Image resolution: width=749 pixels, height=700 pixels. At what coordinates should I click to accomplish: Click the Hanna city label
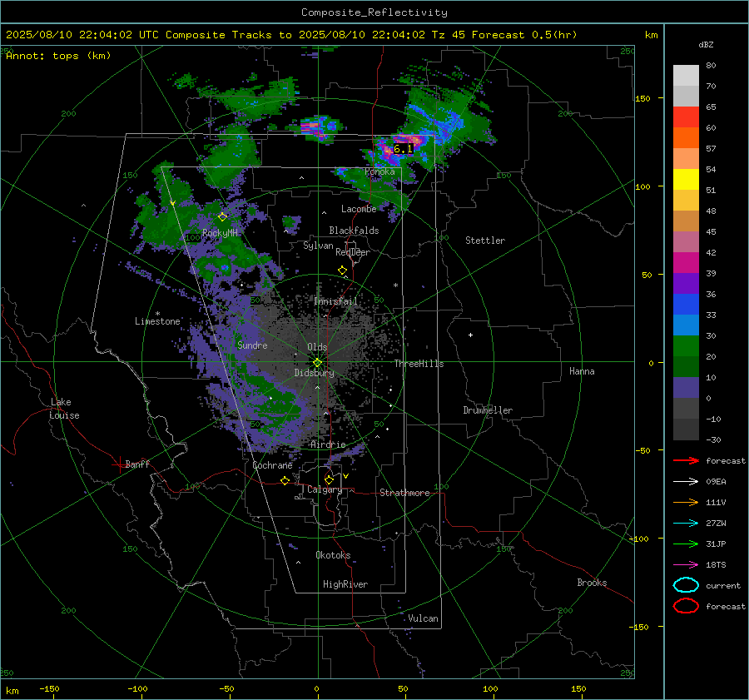582,371
